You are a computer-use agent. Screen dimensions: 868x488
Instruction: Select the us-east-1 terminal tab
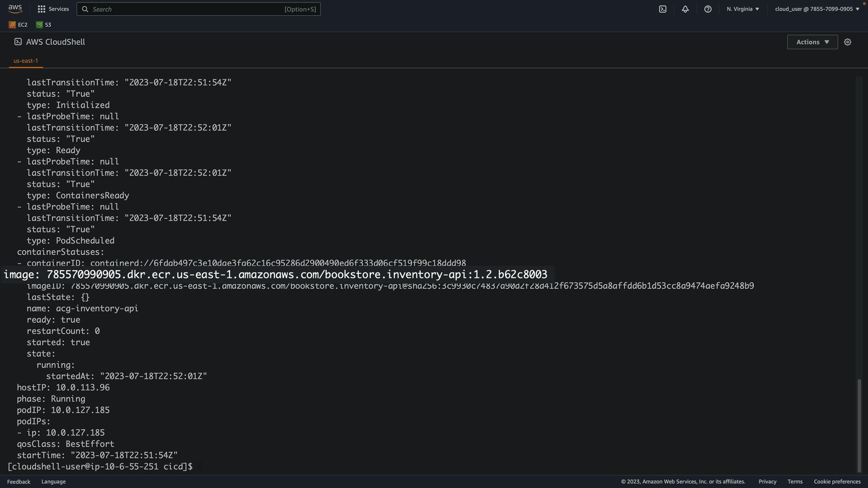26,61
